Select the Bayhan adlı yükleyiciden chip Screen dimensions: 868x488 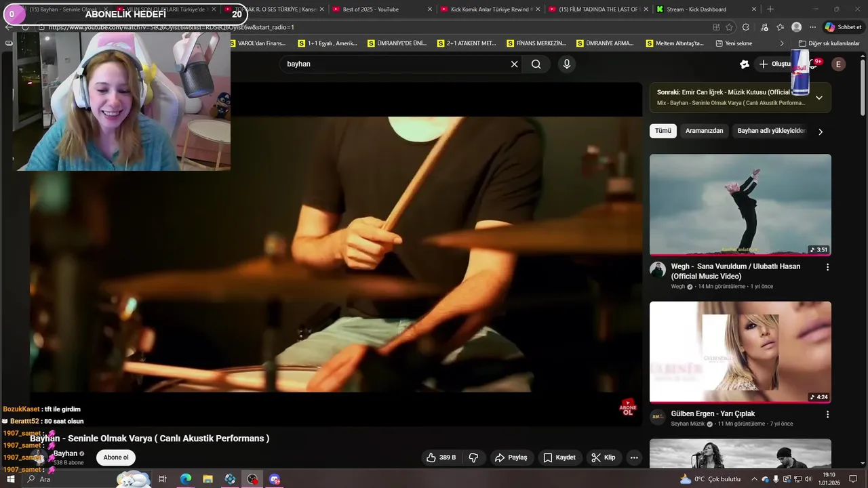click(772, 131)
